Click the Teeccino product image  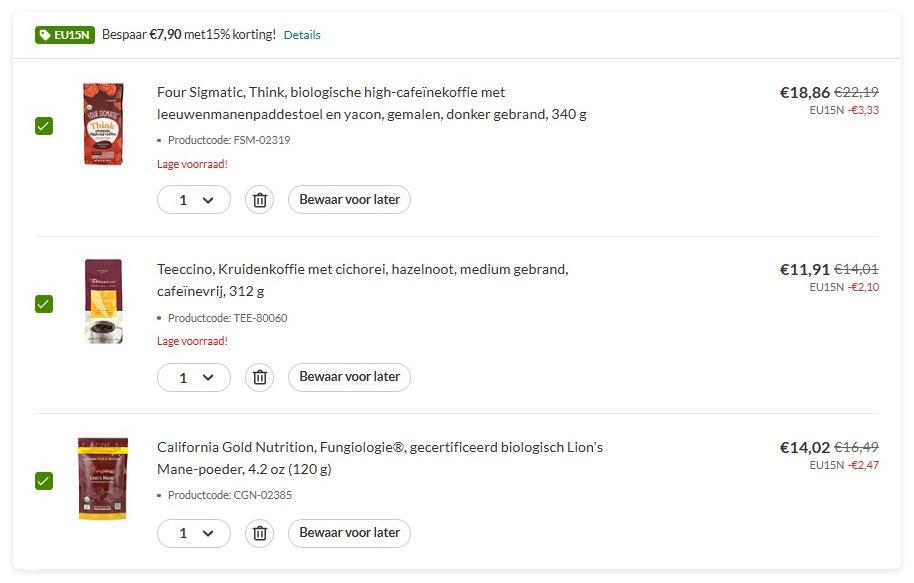104,302
